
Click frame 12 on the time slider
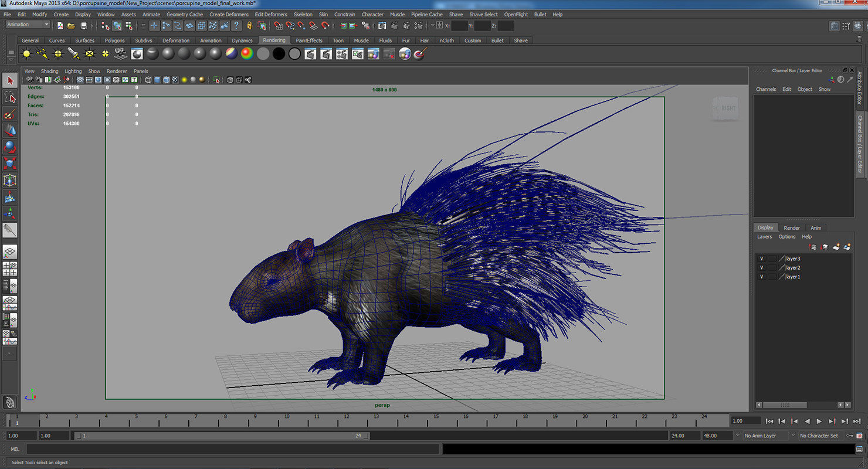tap(347, 420)
